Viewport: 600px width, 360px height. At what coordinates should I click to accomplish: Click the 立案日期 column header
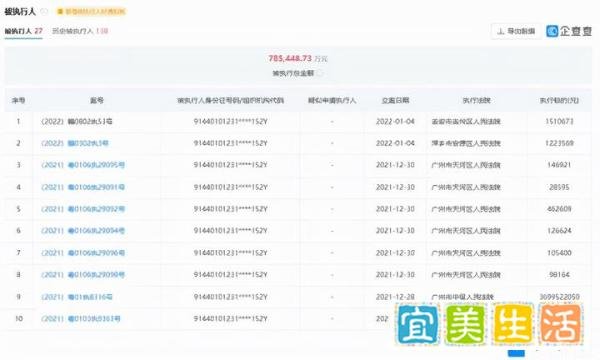pyautogui.click(x=395, y=101)
